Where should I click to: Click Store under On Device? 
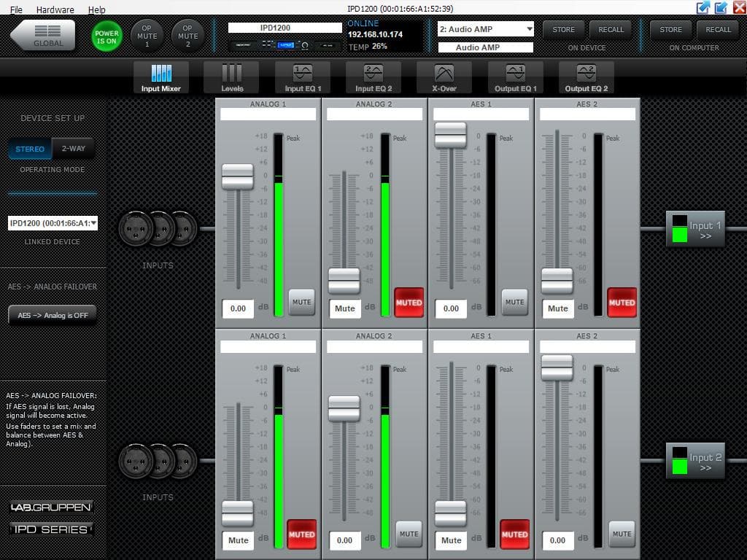pos(564,29)
